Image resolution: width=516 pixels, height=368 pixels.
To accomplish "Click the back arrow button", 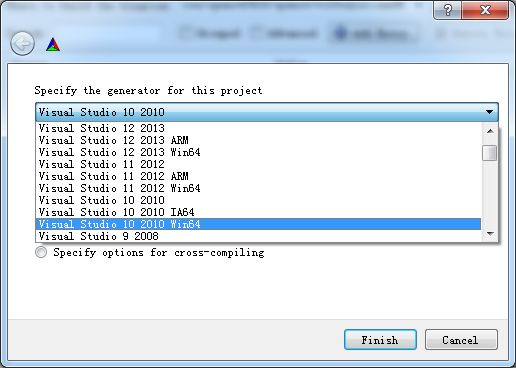I will click(x=22, y=43).
